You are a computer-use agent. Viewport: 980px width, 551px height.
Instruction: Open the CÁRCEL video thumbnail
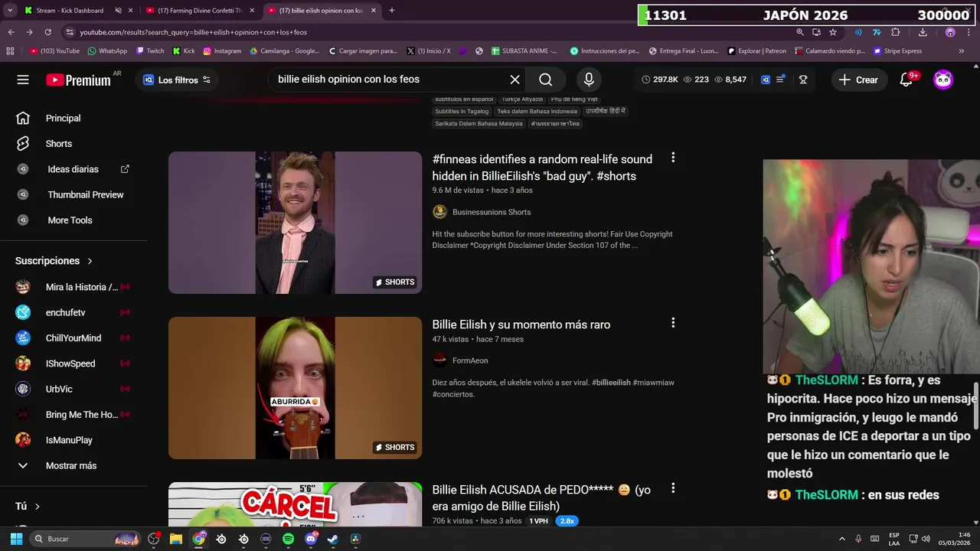295,504
